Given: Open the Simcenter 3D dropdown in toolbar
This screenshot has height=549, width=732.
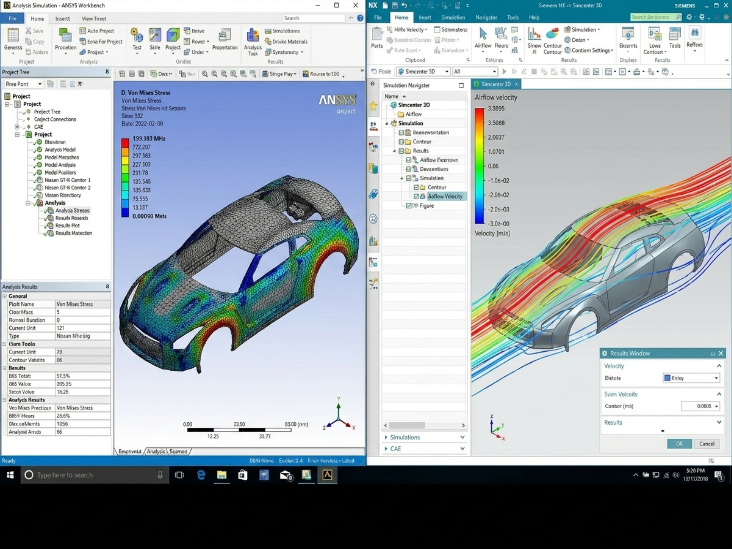Looking at the screenshot, I should tap(423, 71).
